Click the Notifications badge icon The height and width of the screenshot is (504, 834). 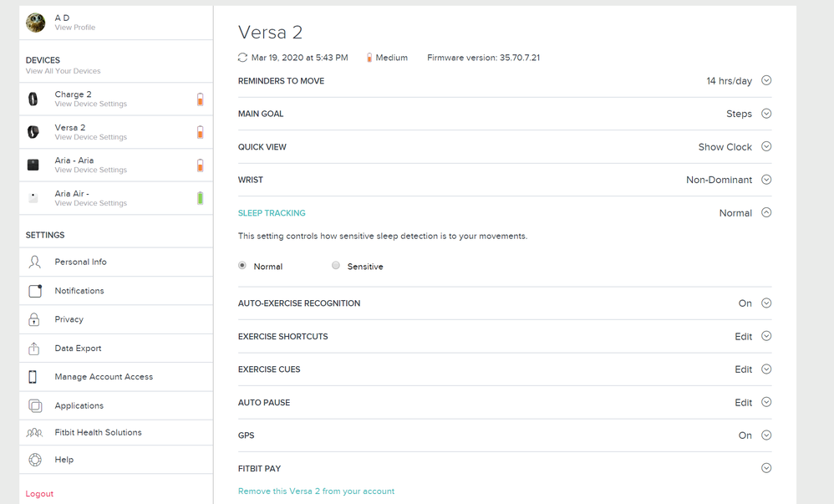coord(34,291)
